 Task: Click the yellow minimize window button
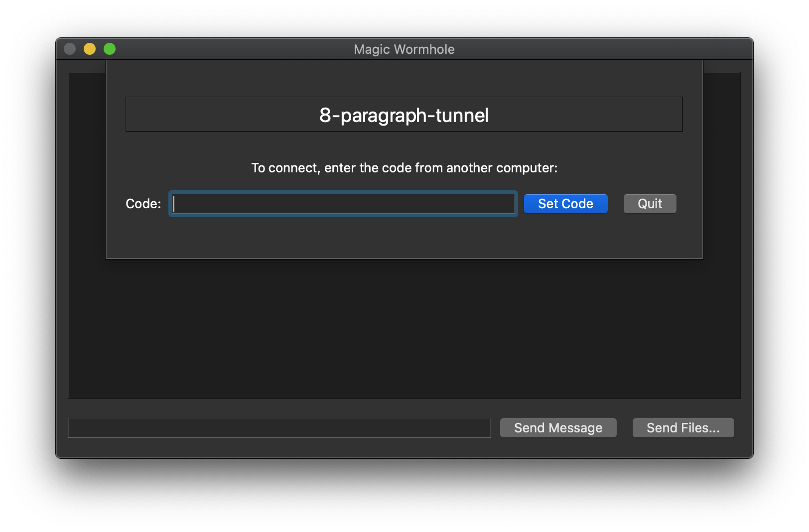click(90, 49)
